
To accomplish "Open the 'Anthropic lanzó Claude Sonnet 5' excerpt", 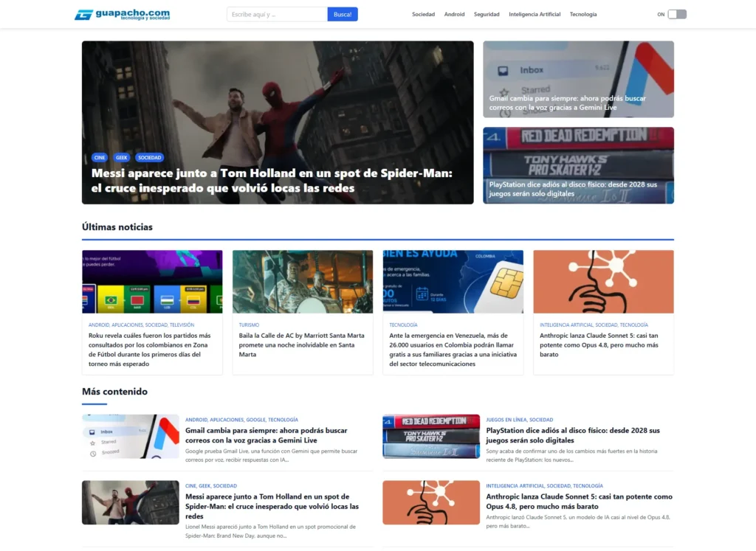I will pyautogui.click(x=577, y=521).
